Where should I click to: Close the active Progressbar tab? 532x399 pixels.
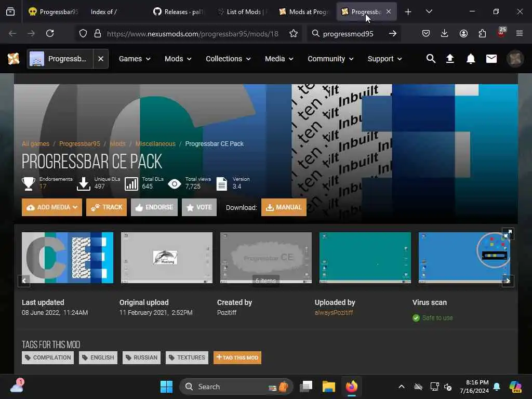click(x=389, y=11)
